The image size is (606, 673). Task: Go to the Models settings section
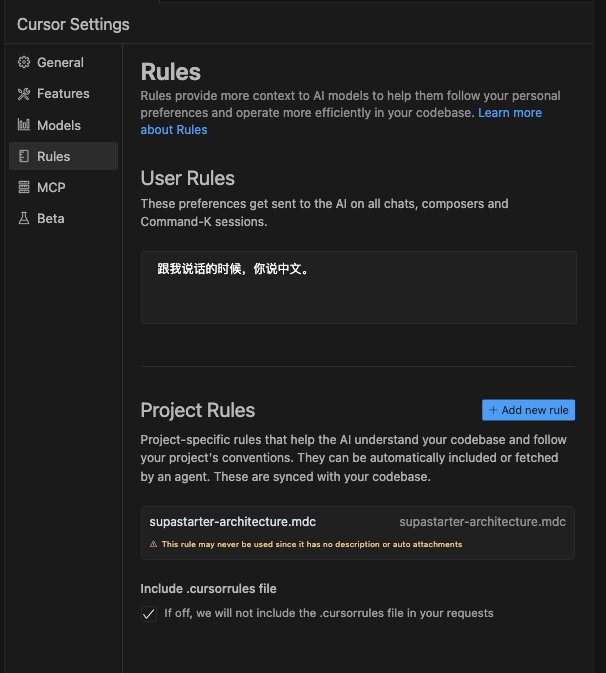click(59, 125)
